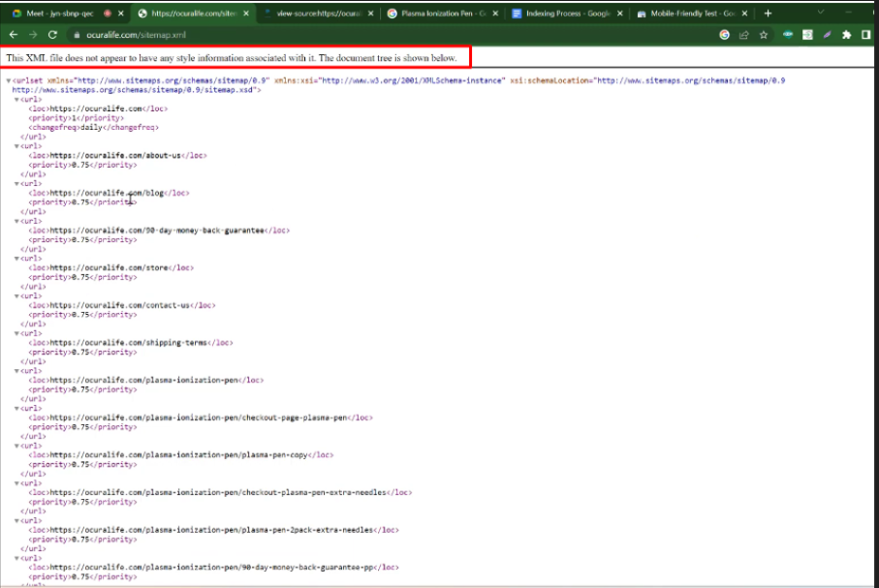The image size is (879, 588).
Task: Open the Extensions puzzle menu
Action: (846, 35)
